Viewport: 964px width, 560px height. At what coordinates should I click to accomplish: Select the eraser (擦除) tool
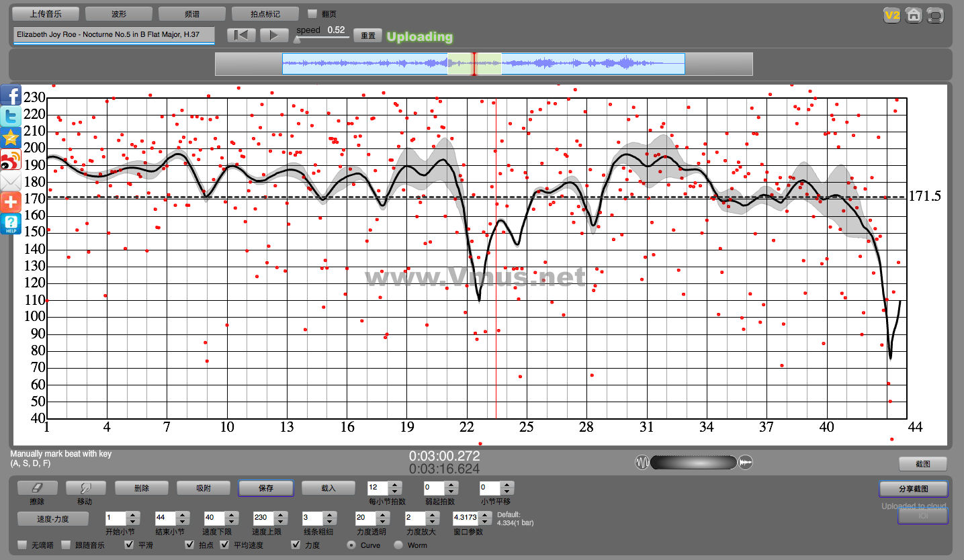pyautogui.click(x=37, y=488)
